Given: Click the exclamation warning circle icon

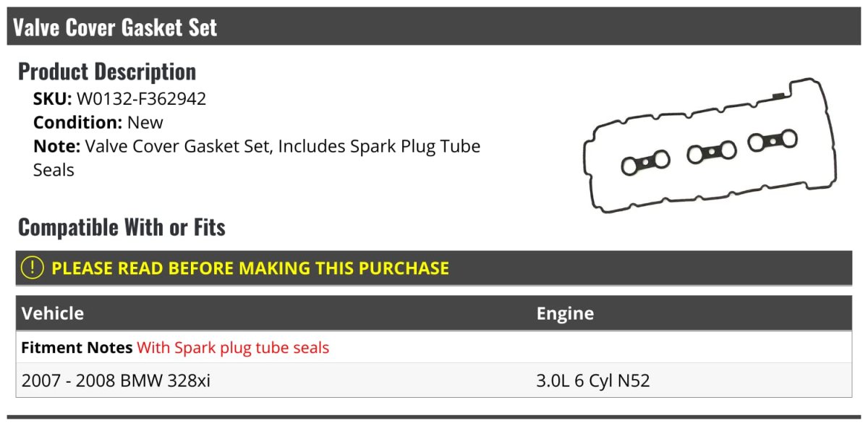Looking at the screenshot, I should (x=33, y=268).
